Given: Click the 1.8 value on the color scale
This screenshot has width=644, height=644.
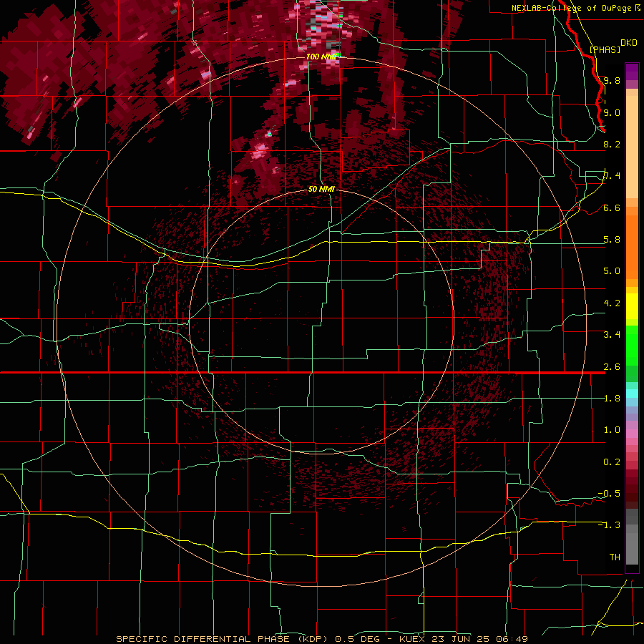Looking at the screenshot, I should point(612,399).
